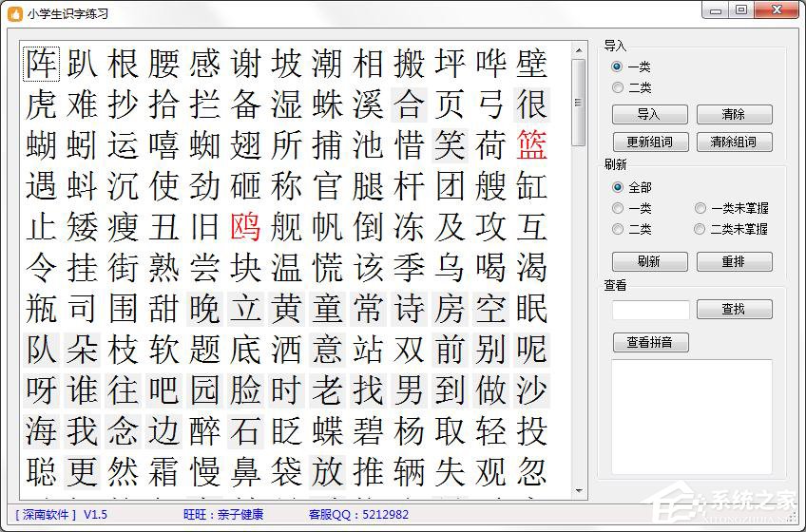Select the red character 鸥
Image resolution: width=806 pixels, height=532 pixels.
(245, 227)
